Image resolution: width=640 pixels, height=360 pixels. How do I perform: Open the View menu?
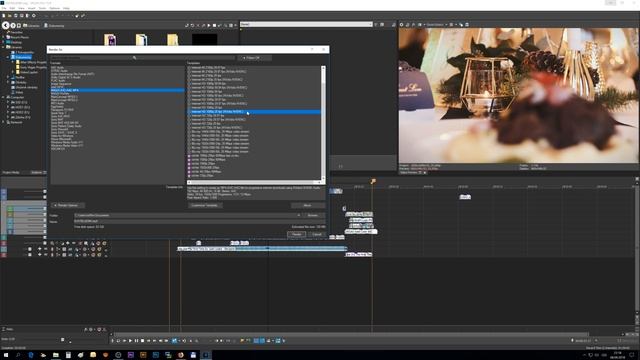pos(21,8)
